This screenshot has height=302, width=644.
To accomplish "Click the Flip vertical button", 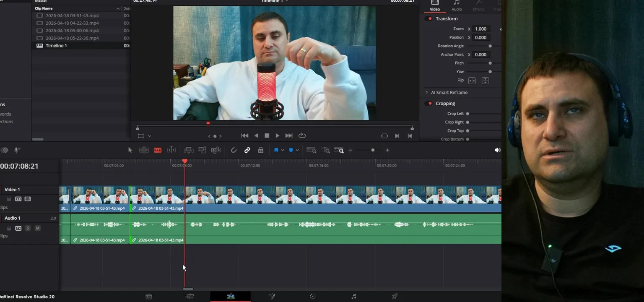I will 485,81.
